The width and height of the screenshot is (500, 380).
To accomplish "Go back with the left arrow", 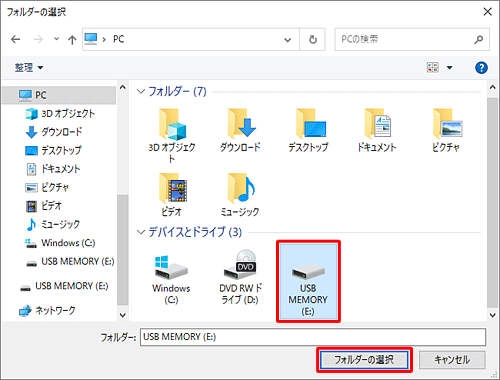I will tap(16, 39).
